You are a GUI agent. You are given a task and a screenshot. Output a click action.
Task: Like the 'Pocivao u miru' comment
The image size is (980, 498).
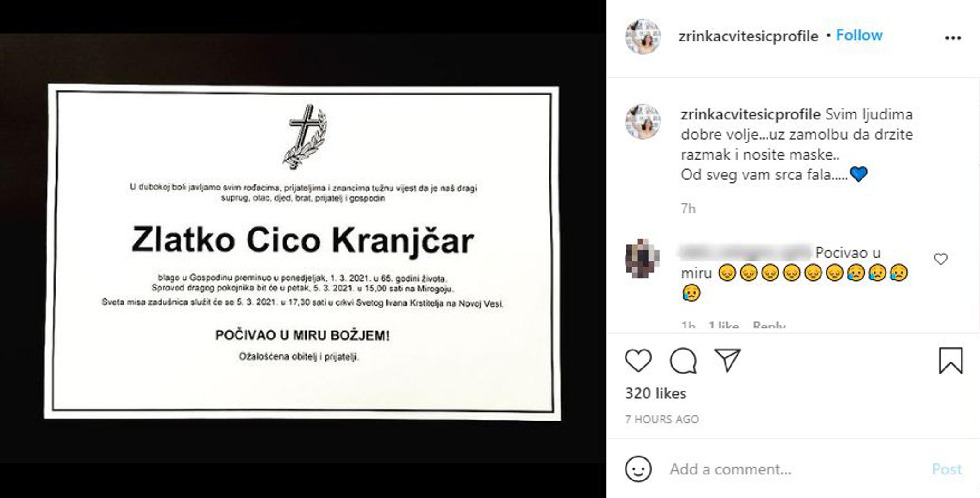pyautogui.click(x=940, y=259)
